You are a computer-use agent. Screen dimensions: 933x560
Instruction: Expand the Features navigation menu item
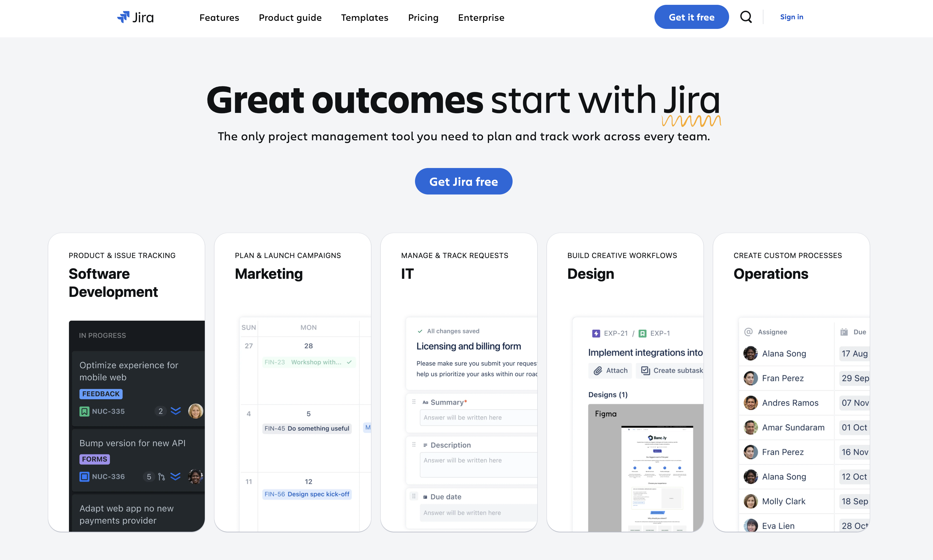pyautogui.click(x=219, y=17)
